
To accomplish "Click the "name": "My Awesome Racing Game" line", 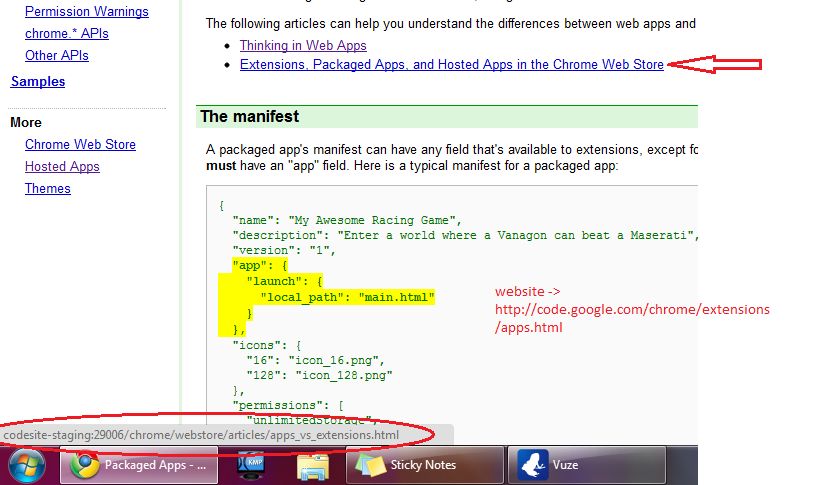I will (x=347, y=220).
